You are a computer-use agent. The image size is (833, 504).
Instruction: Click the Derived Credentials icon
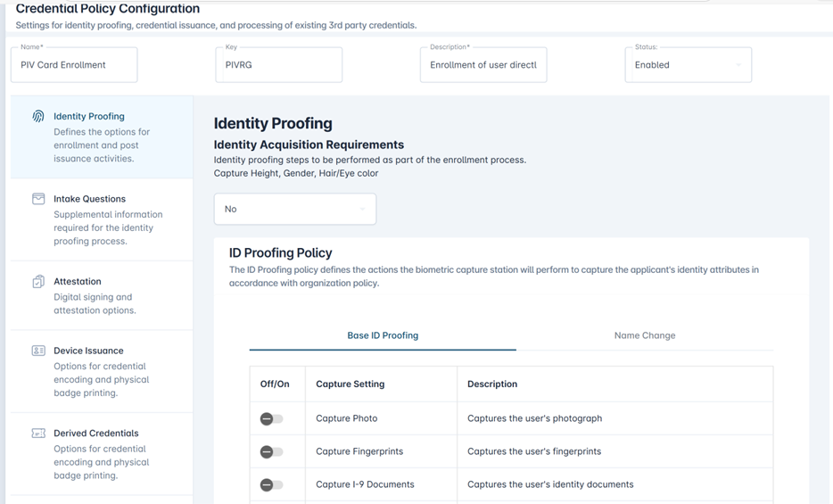(38, 434)
